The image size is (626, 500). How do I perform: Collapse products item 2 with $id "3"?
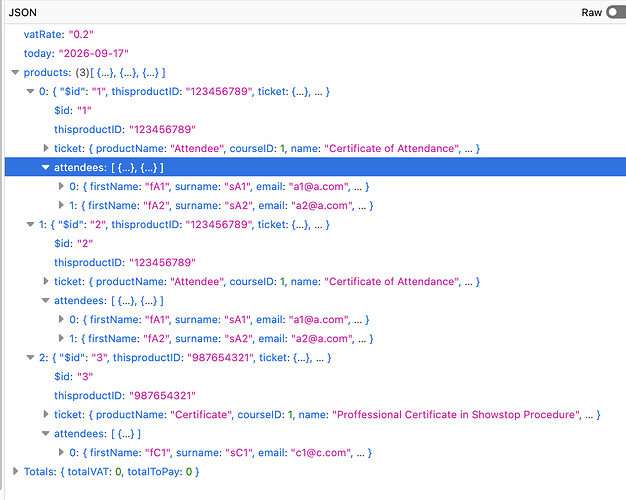(x=30, y=357)
